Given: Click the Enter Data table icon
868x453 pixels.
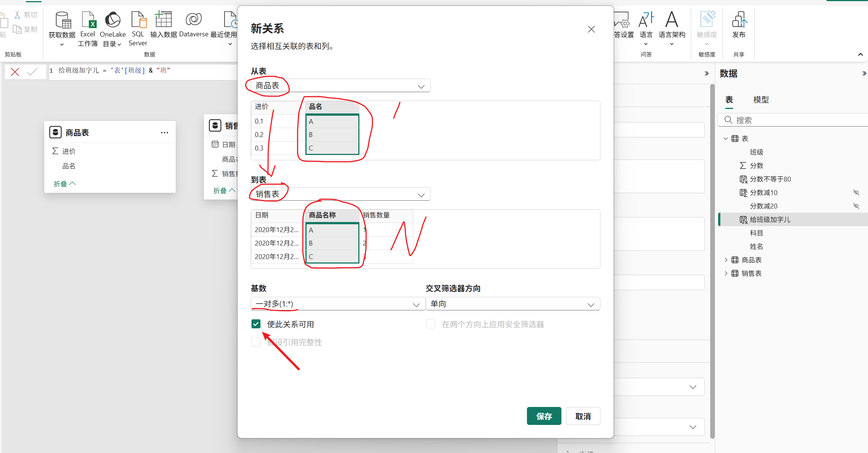Looking at the screenshot, I should [x=163, y=19].
